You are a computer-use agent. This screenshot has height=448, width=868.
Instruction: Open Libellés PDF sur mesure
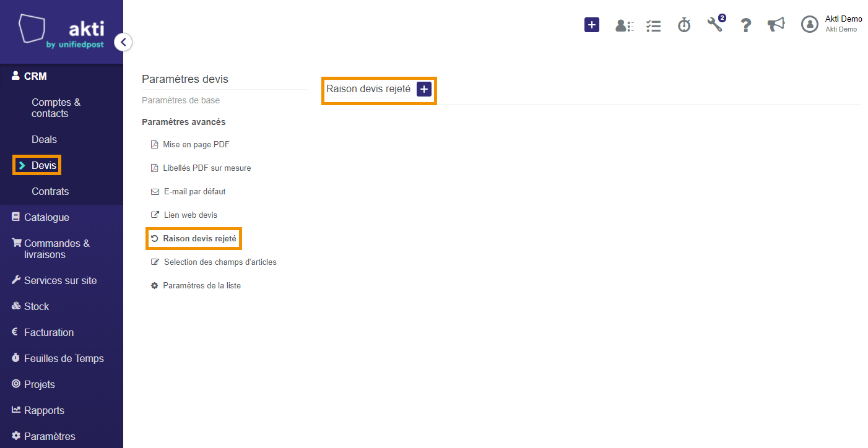click(x=201, y=168)
